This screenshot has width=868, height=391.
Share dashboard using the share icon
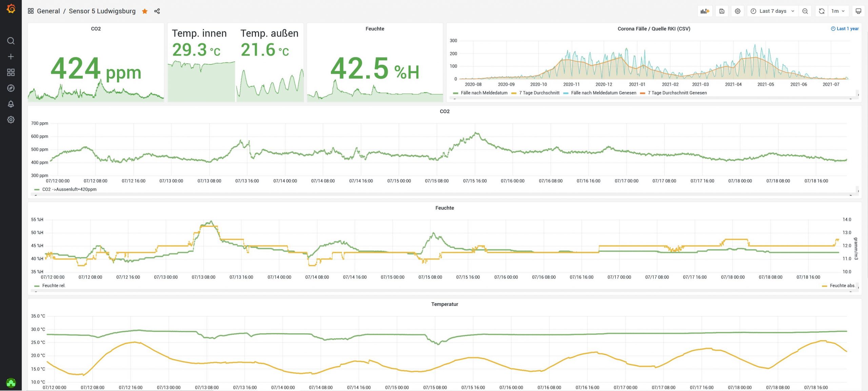(x=157, y=11)
